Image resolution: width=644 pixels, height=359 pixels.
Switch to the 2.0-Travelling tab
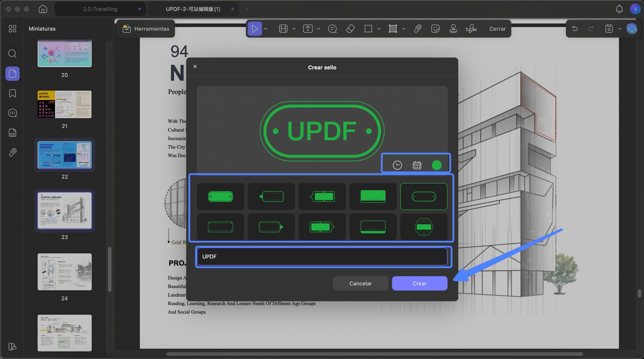pos(100,9)
